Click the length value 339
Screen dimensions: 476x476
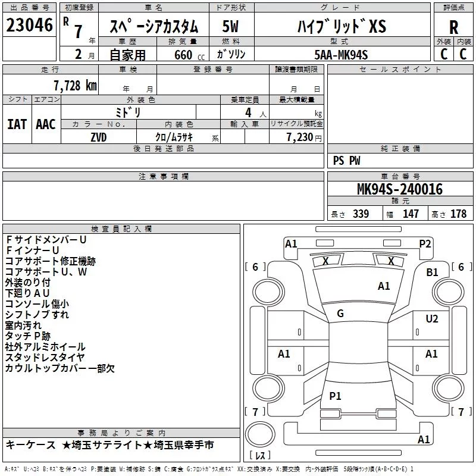point(361,214)
